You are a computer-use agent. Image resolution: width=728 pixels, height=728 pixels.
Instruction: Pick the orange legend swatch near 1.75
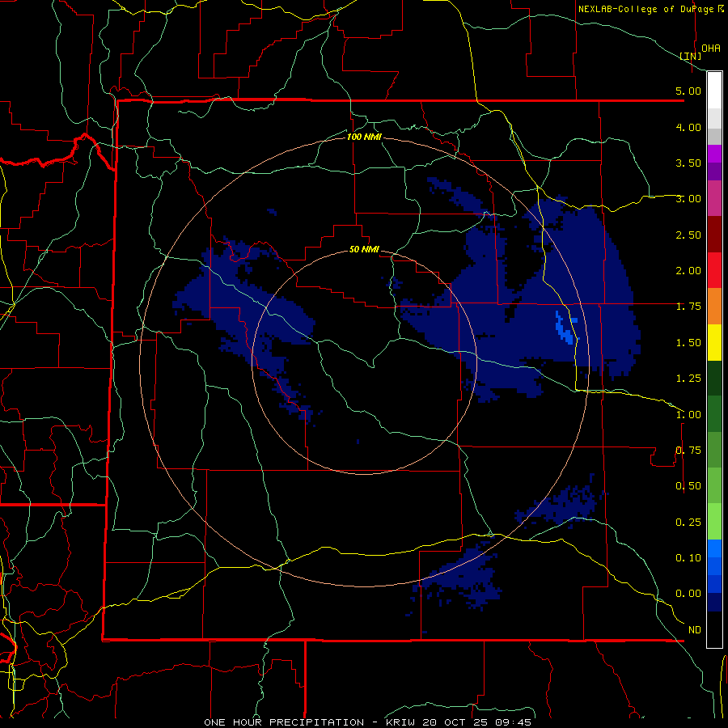click(714, 306)
